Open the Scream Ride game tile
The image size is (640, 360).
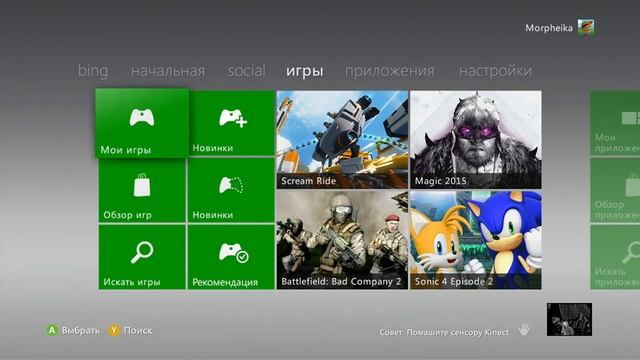342,140
